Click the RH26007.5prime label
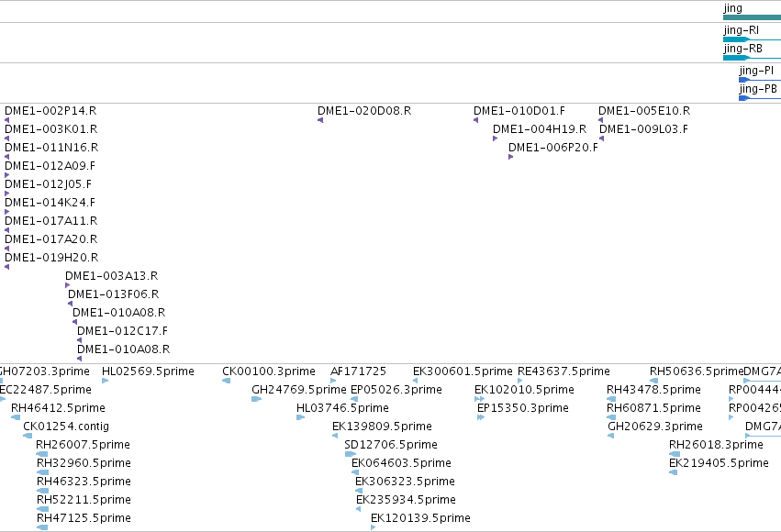 (84, 445)
